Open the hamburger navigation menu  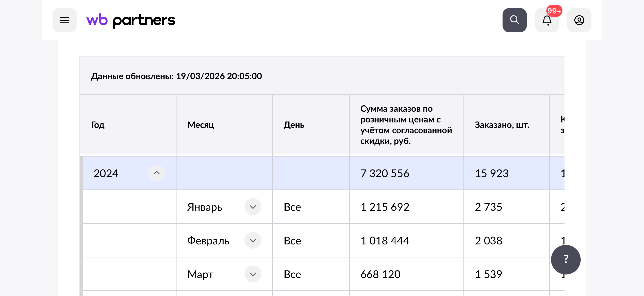click(64, 20)
